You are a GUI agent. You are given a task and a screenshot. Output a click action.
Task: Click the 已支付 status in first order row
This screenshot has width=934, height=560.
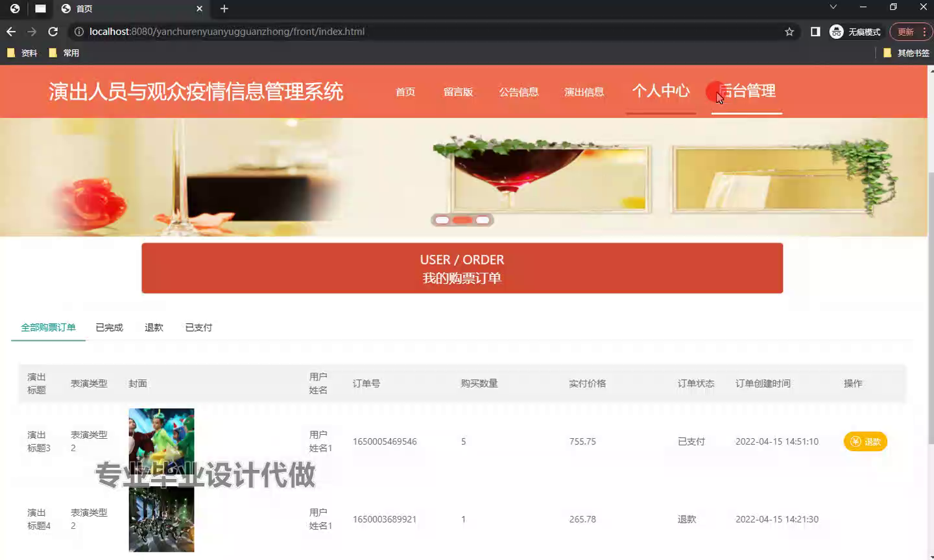pos(691,441)
